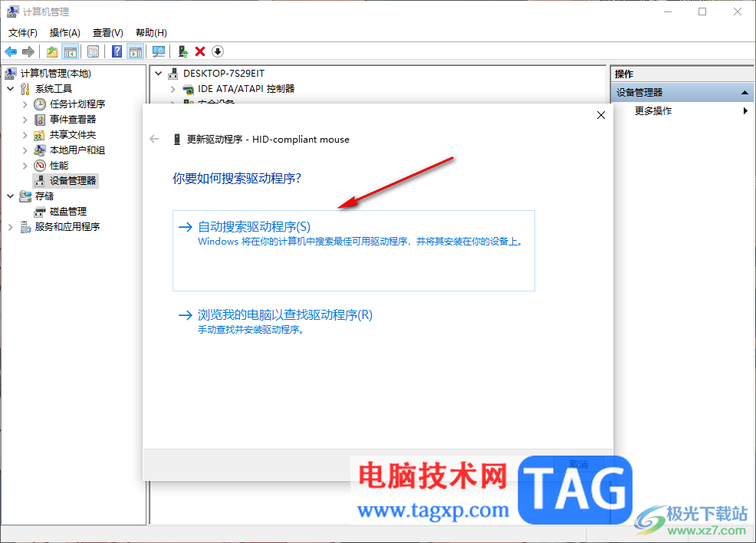Open the 操作(A) menu

point(64,33)
